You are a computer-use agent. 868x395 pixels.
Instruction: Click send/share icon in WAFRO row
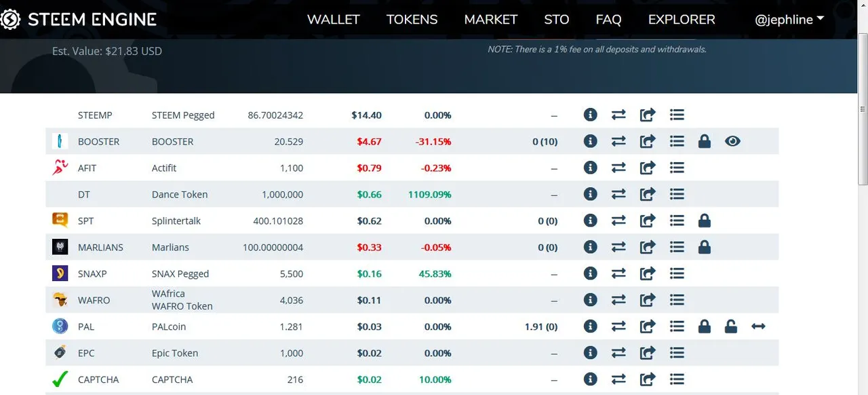[648, 300]
